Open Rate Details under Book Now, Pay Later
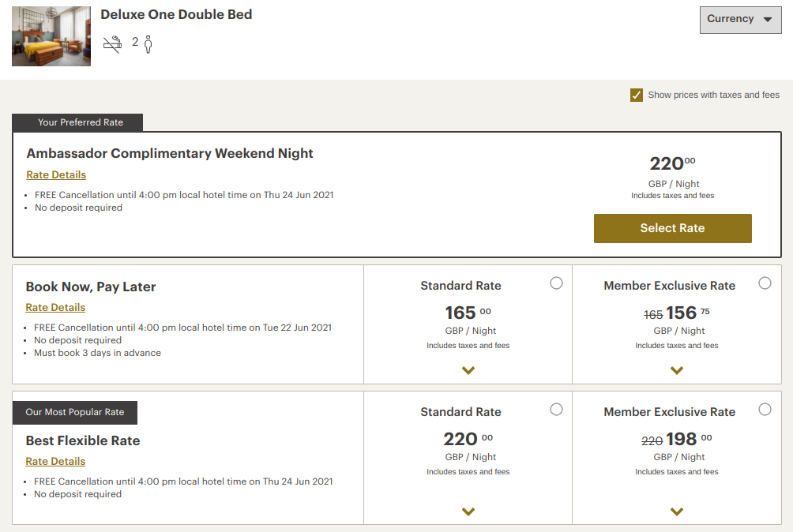 55,308
